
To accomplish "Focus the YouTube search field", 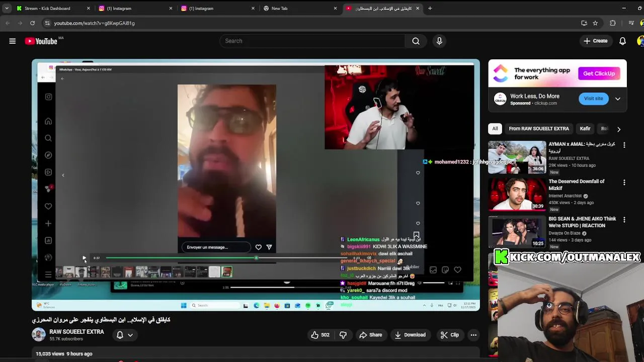I will point(312,41).
